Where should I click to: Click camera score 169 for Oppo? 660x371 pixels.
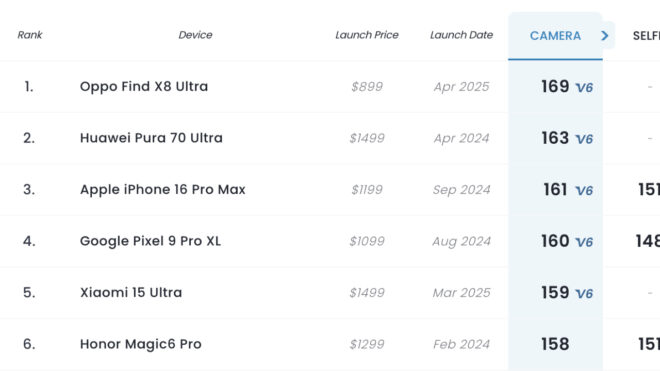[x=555, y=86]
